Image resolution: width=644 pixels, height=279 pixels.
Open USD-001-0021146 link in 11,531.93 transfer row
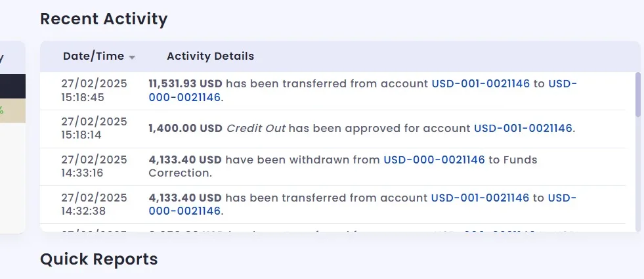pyautogui.click(x=480, y=84)
